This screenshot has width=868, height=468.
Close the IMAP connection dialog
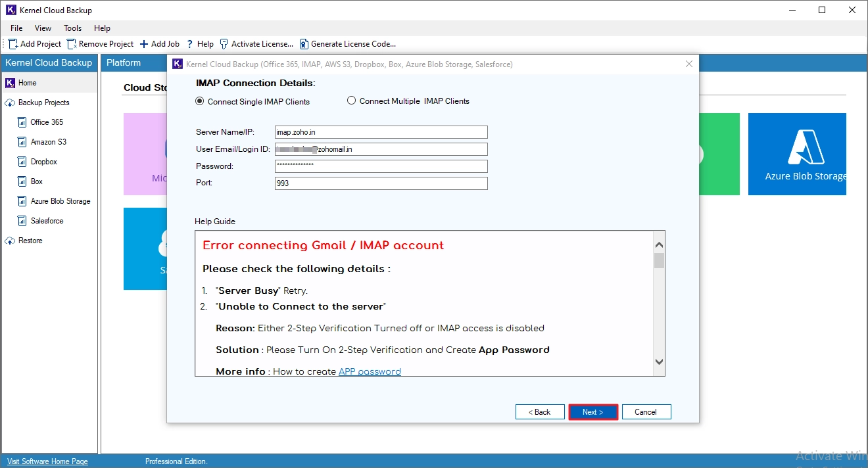[x=689, y=64]
